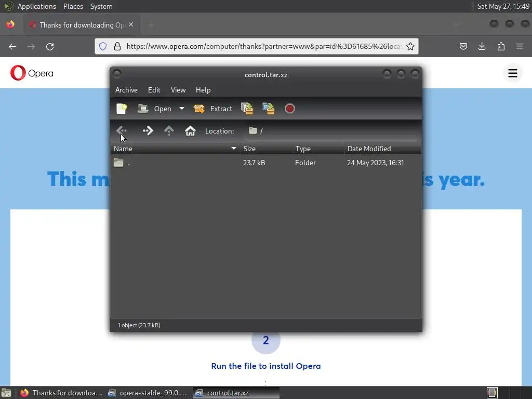This screenshot has width=532, height=399.
Task: Open the Firefox Downloads panel
Action: pyautogui.click(x=482, y=46)
